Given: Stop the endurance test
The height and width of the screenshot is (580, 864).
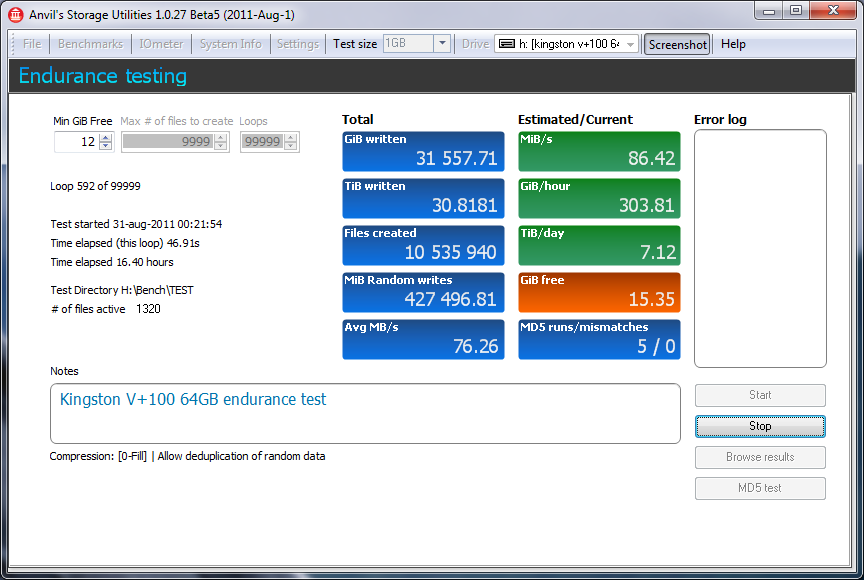Looking at the screenshot, I should [760, 426].
